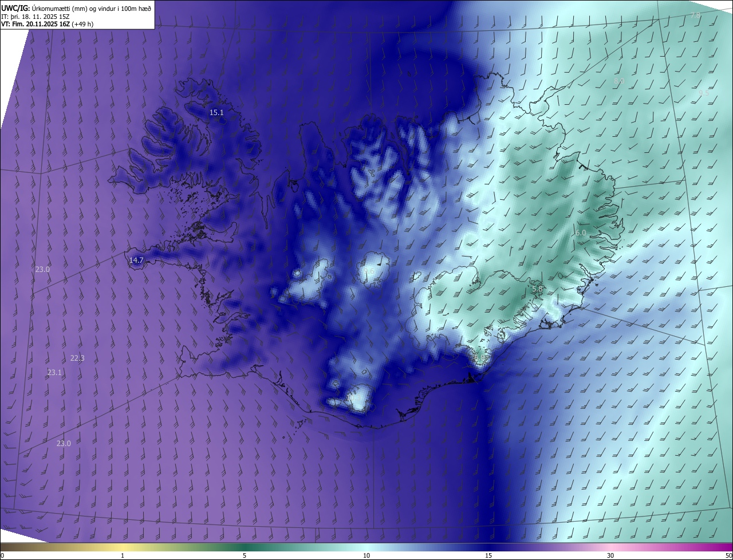Click the 23.1 value on the map
This screenshot has height=560, width=733.
54,372
